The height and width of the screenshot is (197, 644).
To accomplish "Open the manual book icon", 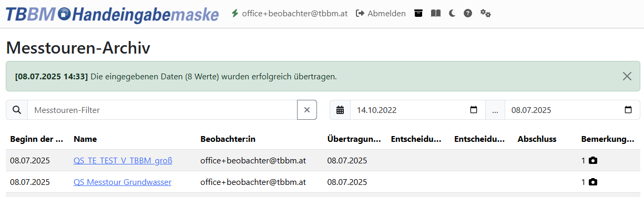I will tap(435, 14).
